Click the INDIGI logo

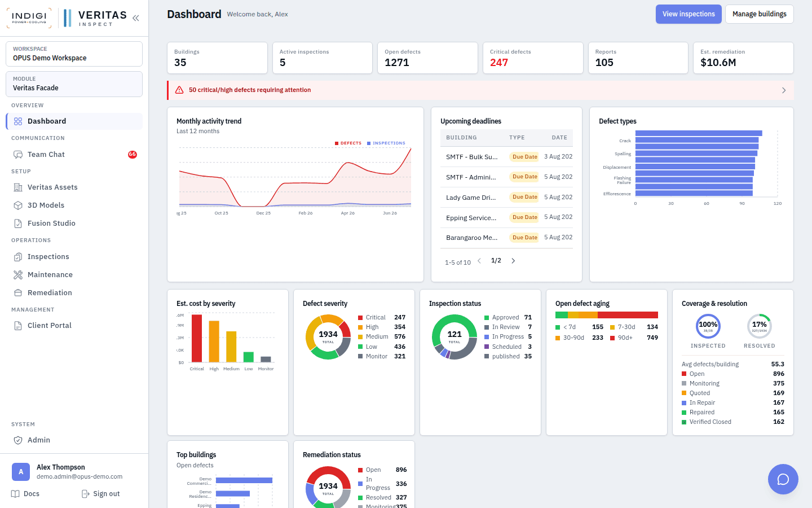pos(29,18)
